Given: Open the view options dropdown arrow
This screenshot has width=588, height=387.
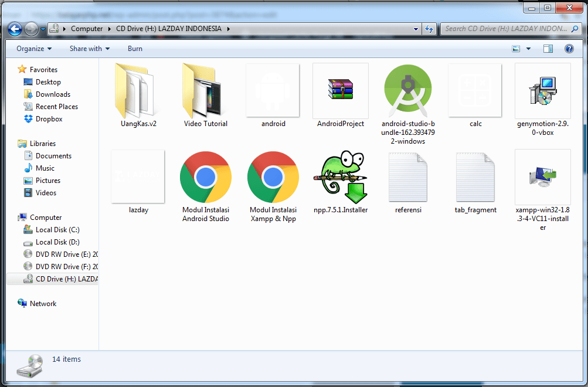Looking at the screenshot, I should point(528,49).
